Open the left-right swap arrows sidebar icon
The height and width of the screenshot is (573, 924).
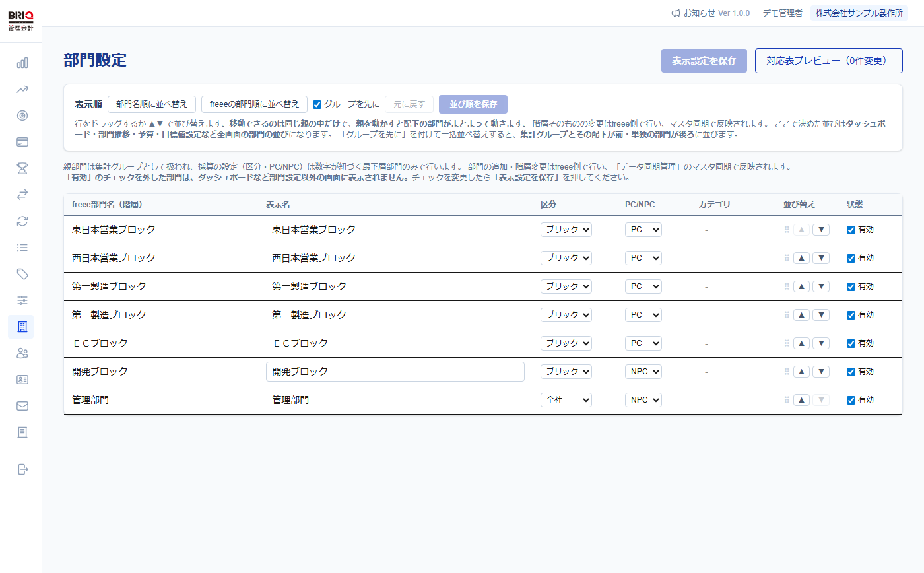22,195
